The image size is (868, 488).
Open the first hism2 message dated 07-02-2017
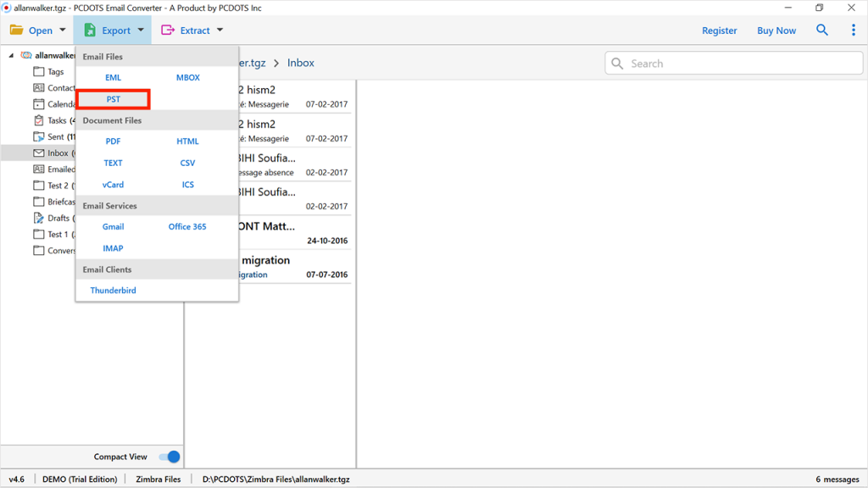[x=294, y=97]
